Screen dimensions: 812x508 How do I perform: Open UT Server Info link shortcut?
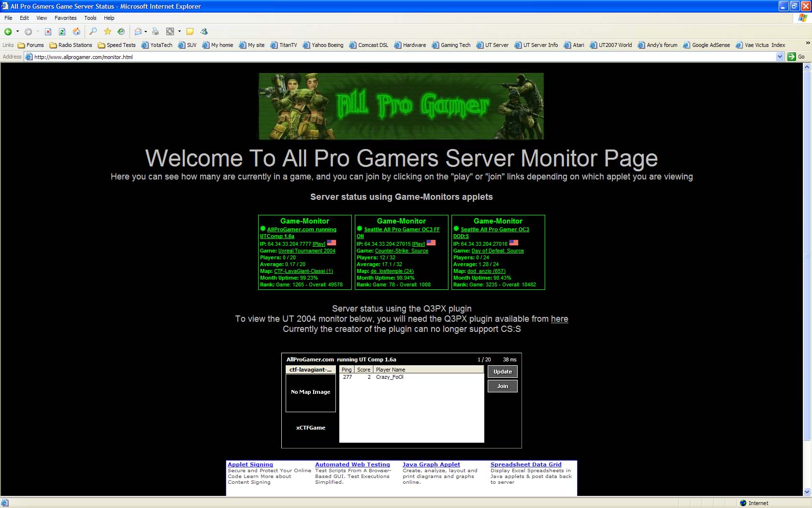(x=536, y=45)
